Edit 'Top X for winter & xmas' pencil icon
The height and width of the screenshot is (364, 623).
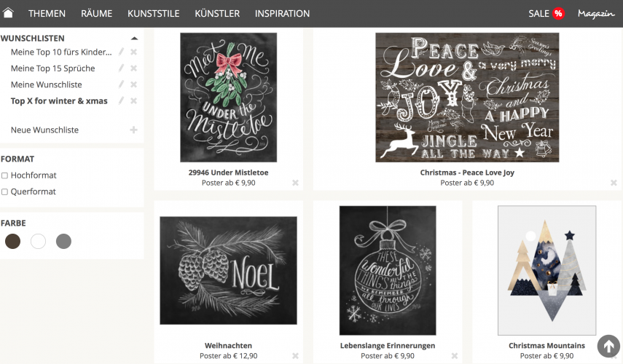pyautogui.click(x=121, y=100)
